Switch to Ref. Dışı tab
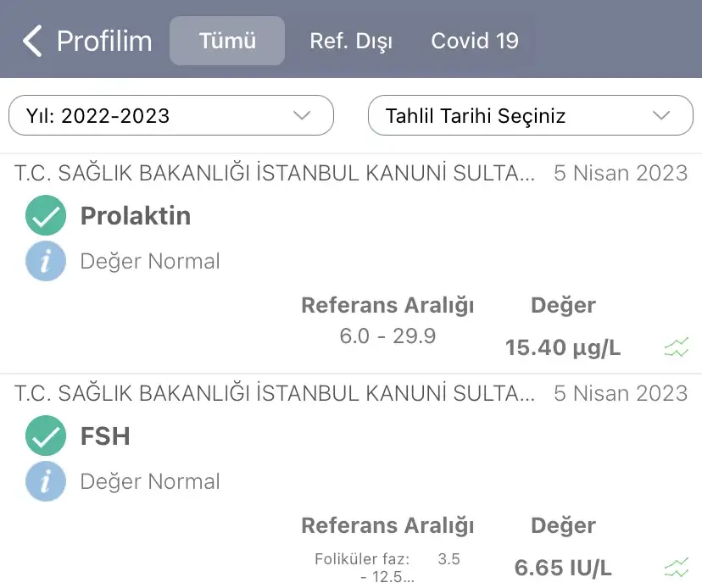This screenshot has height=588, width=702. pyautogui.click(x=351, y=41)
